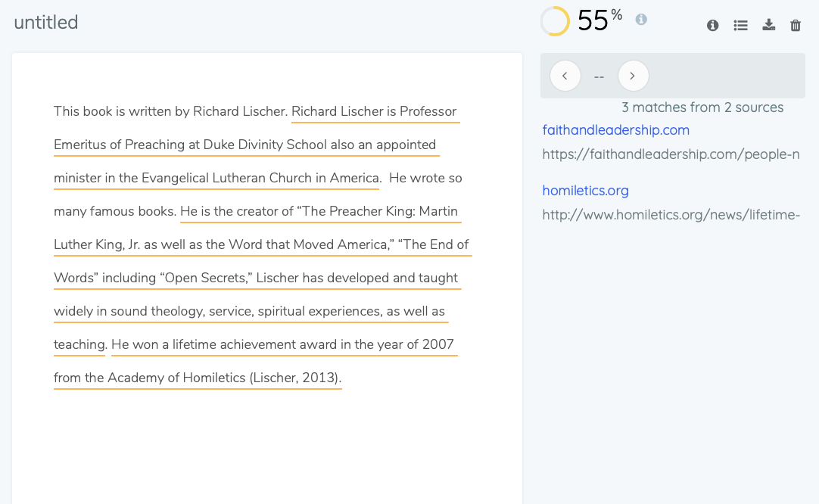The image size is (819, 504).
Task: Delete the document using the trash icon
Action: click(795, 25)
